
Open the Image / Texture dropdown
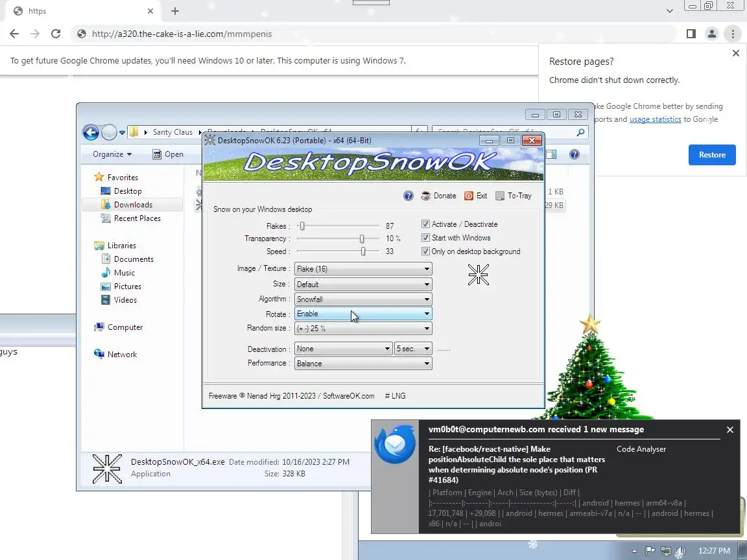(x=363, y=269)
